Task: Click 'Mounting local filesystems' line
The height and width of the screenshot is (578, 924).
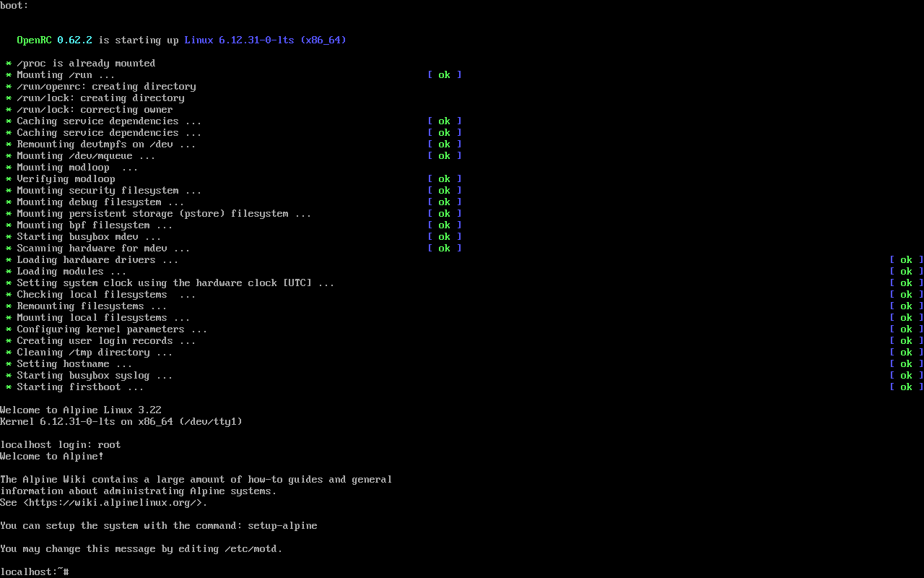Action: 104,318
